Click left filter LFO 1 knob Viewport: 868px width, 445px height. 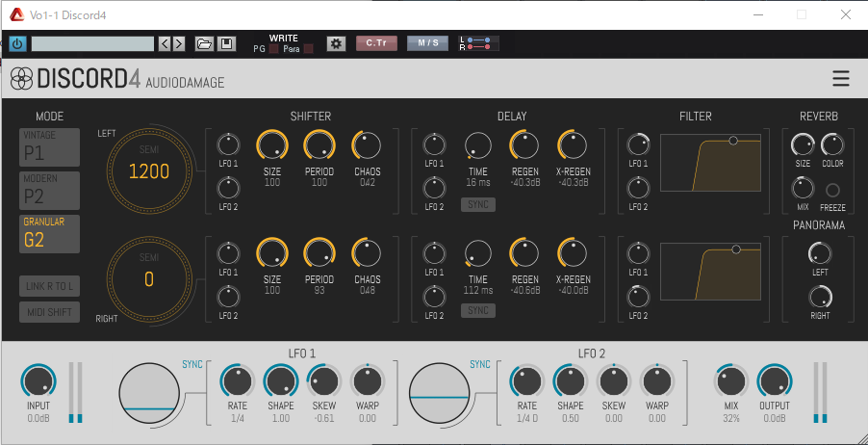coord(638,145)
